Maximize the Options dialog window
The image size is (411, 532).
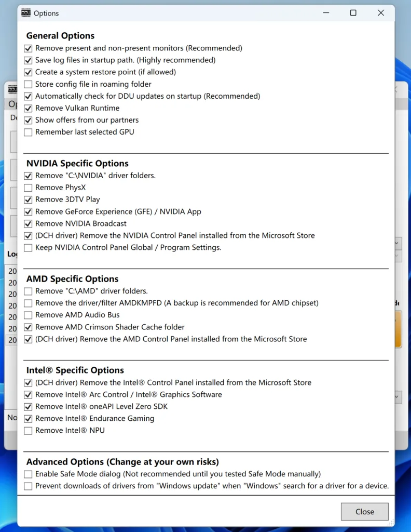click(353, 13)
